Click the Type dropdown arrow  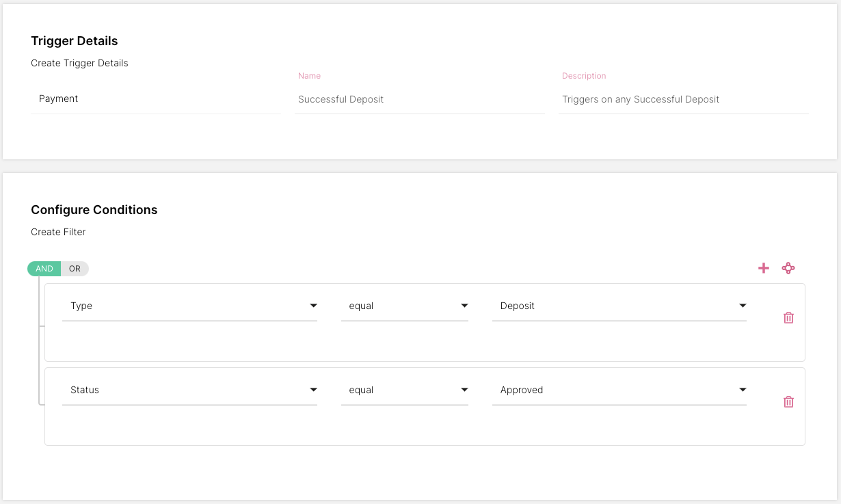[313, 306]
